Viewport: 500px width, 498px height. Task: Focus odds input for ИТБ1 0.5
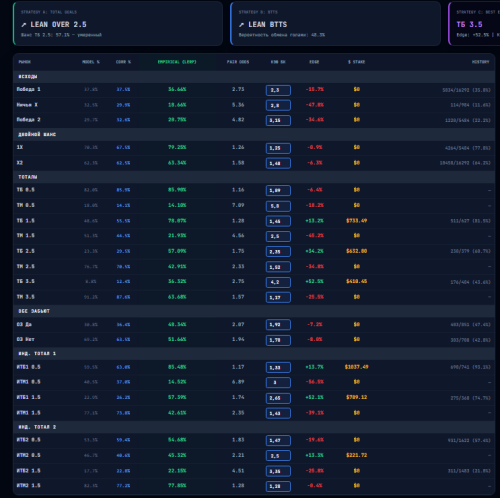point(278,367)
